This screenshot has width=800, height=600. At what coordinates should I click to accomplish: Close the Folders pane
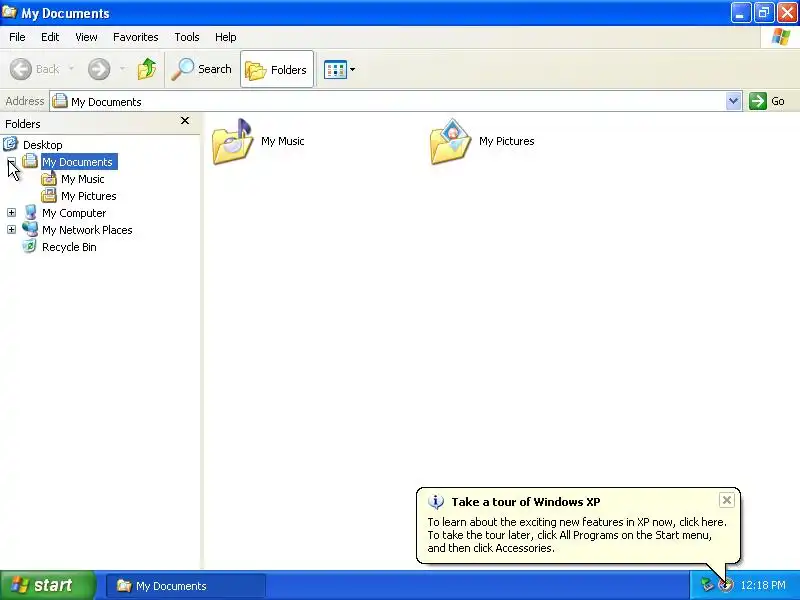[185, 120]
